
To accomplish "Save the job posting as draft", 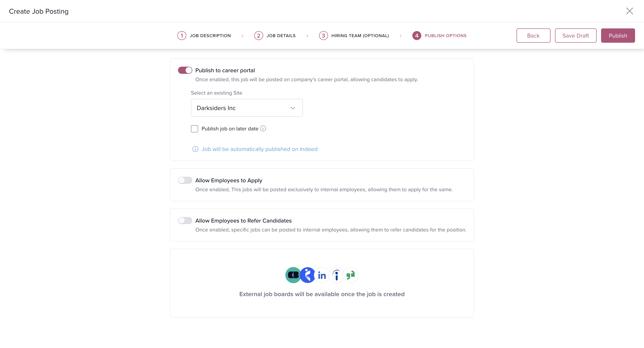I will coord(576,36).
